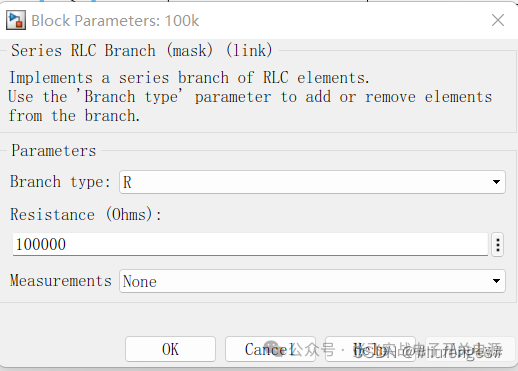Open the Help button
Image resolution: width=518 pixels, height=371 pixels.
tap(370, 349)
